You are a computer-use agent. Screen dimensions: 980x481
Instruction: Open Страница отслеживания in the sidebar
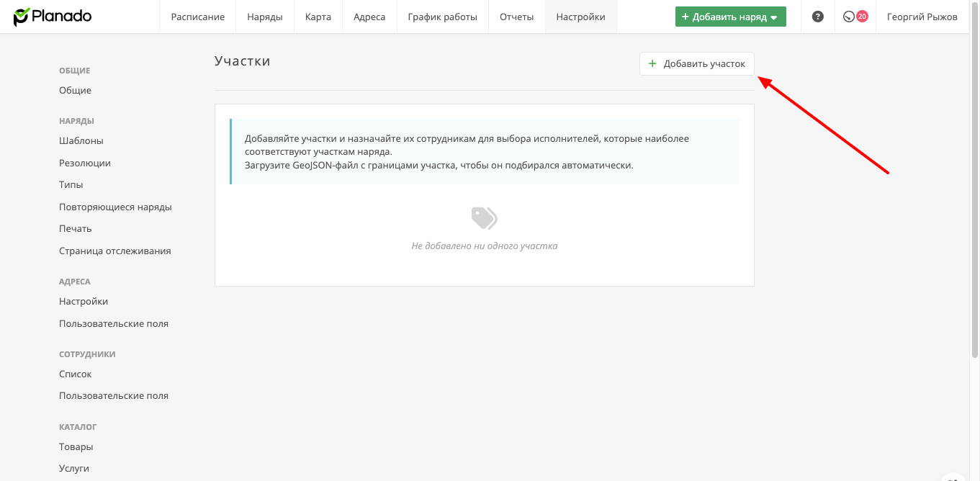[115, 251]
